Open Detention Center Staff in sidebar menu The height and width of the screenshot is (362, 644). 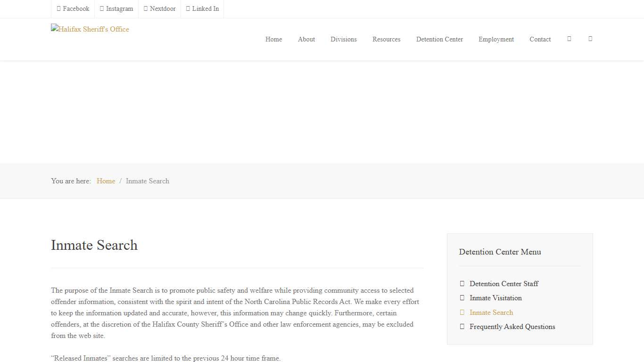[x=504, y=284]
